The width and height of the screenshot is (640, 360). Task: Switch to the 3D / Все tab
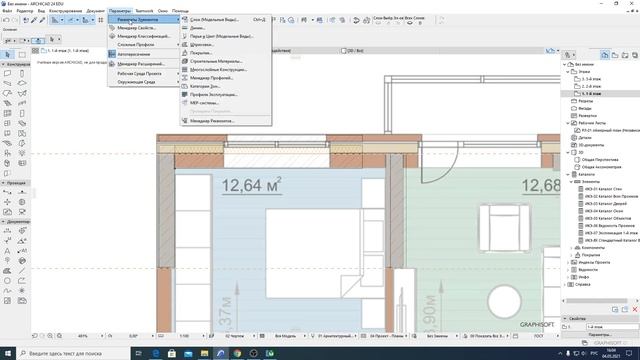[354, 51]
